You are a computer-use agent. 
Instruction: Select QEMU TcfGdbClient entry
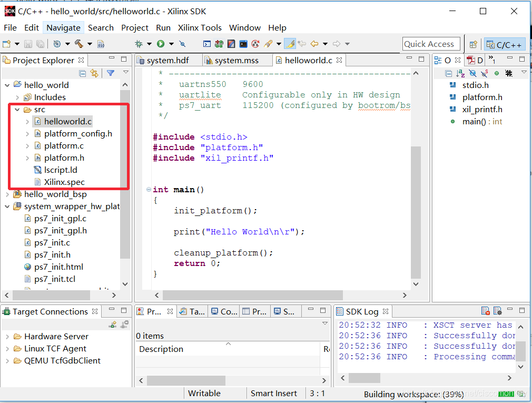tap(62, 361)
